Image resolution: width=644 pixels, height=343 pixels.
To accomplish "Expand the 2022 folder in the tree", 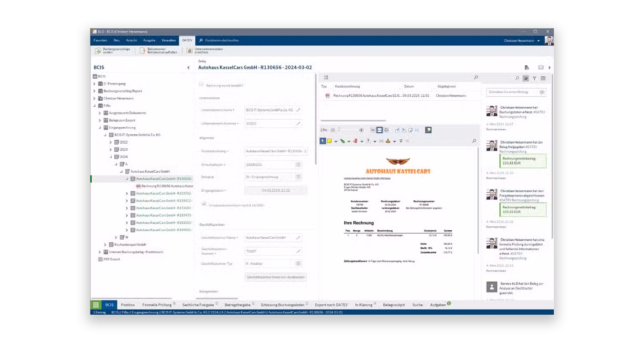I will 110,142.
